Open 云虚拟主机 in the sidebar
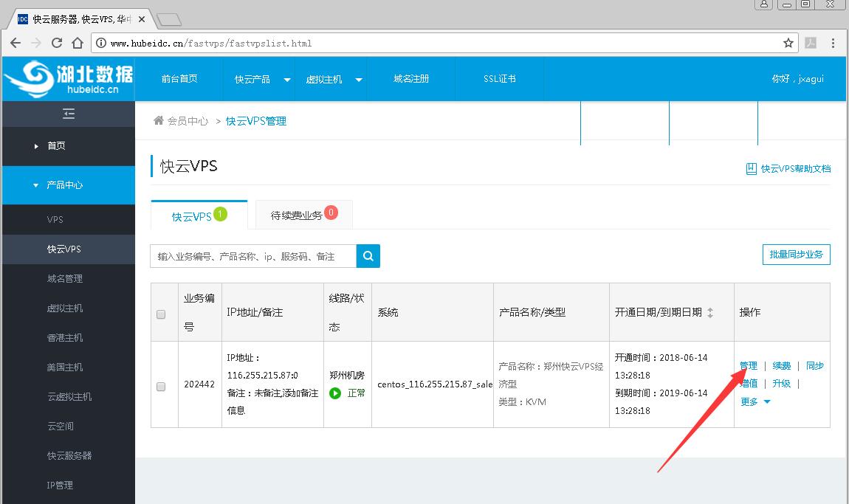Image resolution: width=849 pixels, height=504 pixels. coord(69,397)
